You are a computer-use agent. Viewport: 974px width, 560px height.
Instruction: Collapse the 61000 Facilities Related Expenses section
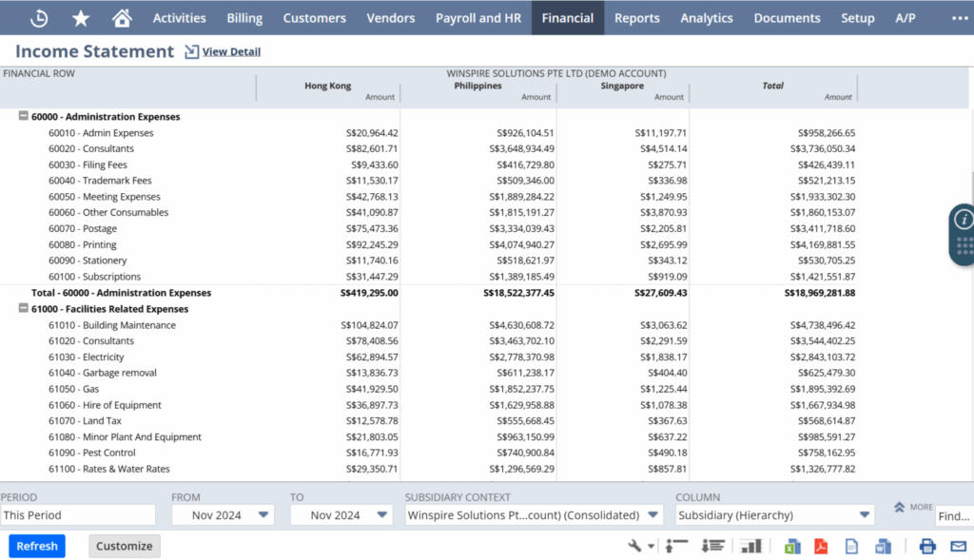pos(24,309)
